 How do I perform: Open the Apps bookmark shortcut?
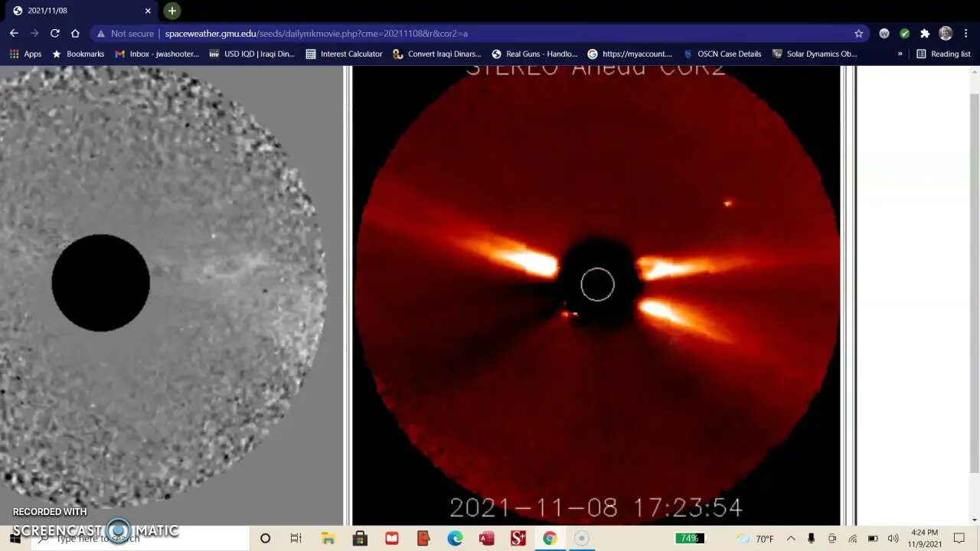(25, 54)
